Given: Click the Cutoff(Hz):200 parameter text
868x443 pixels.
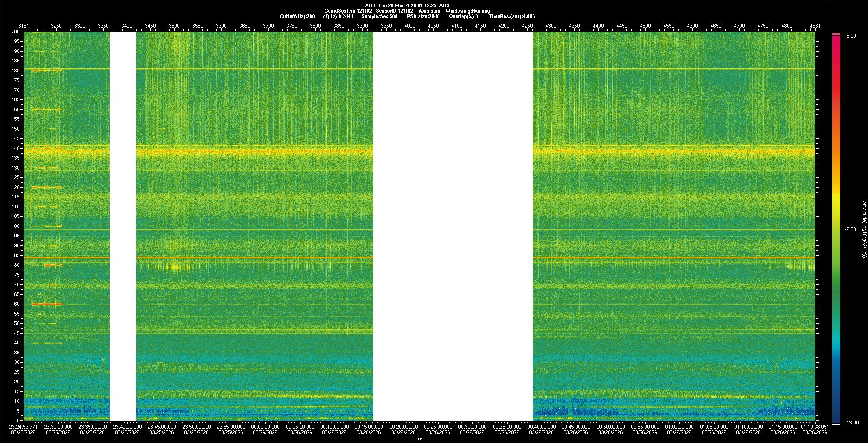Looking at the screenshot, I should coord(297,16).
